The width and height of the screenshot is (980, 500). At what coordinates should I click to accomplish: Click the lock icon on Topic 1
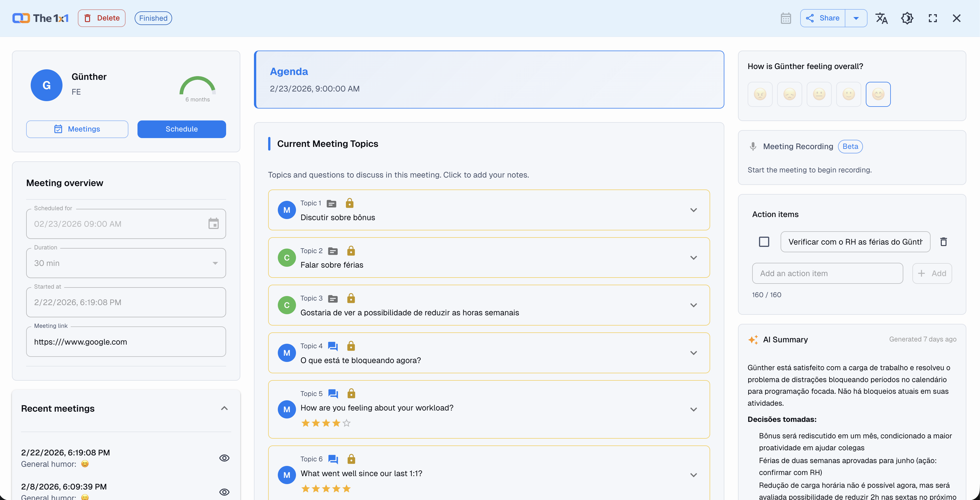point(350,203)
